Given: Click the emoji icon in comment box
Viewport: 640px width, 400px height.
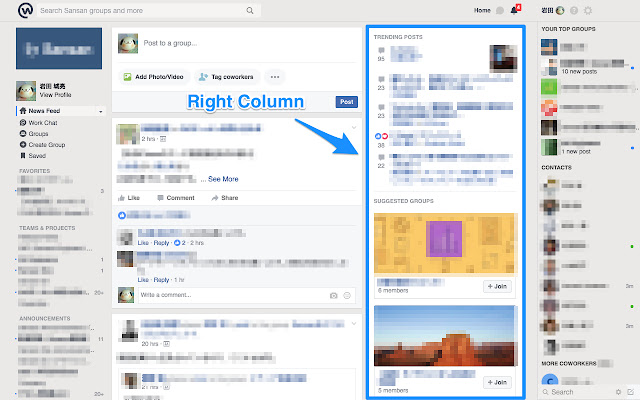Looking at the screenshot, I should tap(347, 296).
